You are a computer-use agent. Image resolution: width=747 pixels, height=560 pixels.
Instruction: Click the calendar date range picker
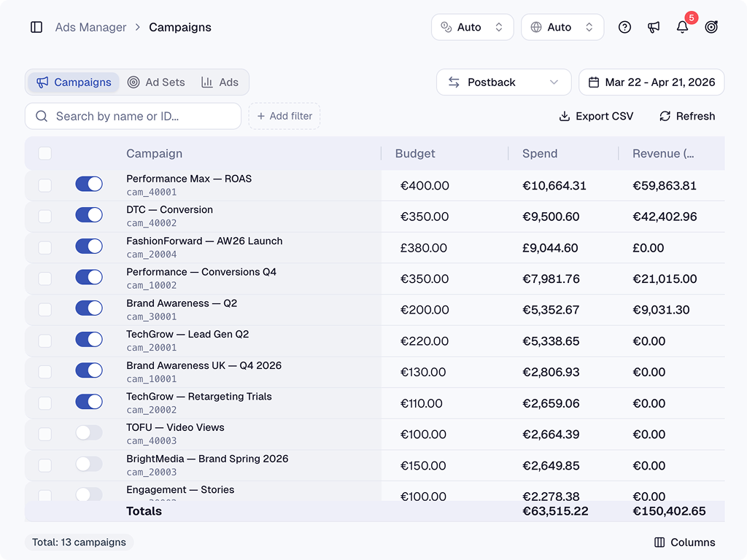[651, 82]
